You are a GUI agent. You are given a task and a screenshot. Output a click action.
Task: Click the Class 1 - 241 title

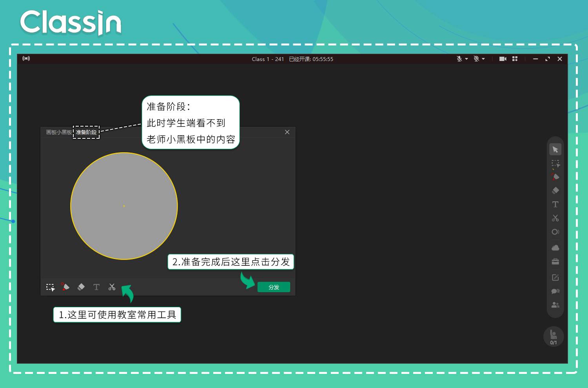(268, 59)
